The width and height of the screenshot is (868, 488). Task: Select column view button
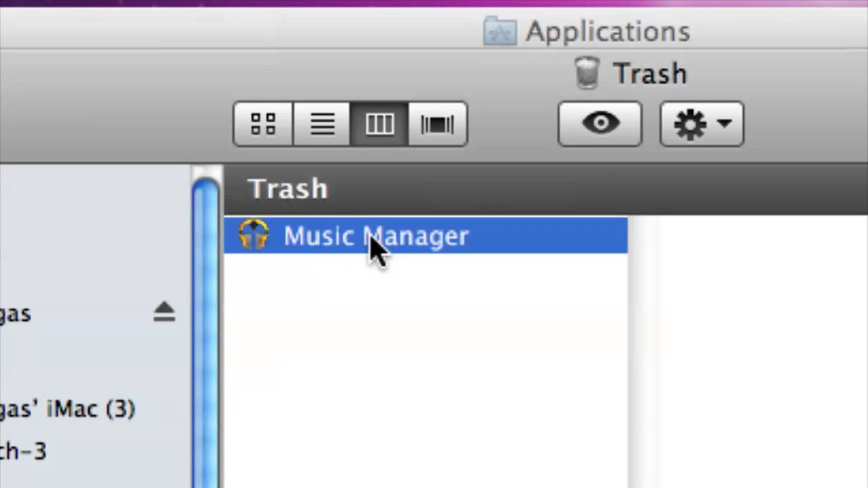(380, 124)
